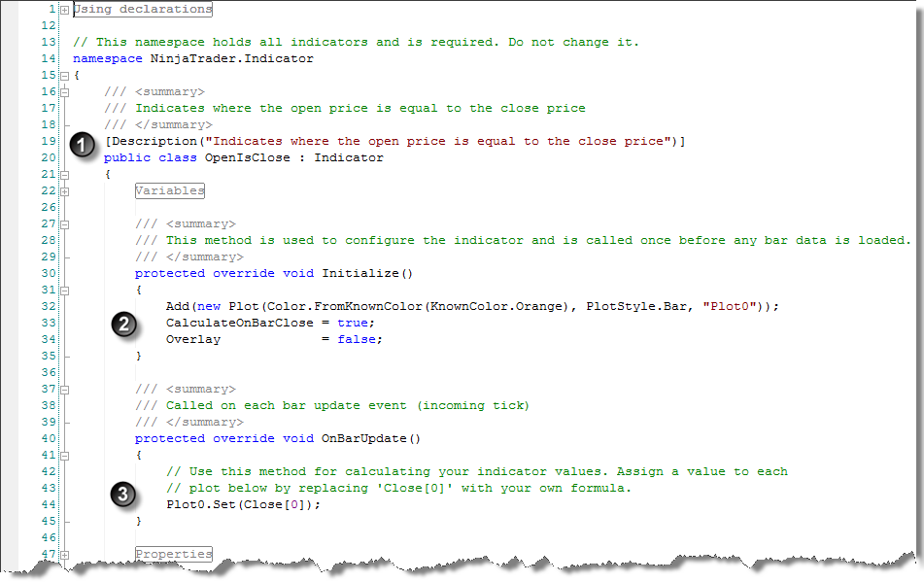
Task: Click 'Plot0.Set(Close[0]);' statement
Action: point(243,504)
